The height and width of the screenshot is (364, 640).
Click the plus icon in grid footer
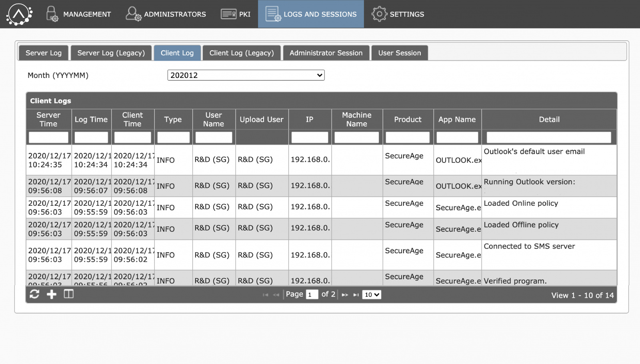52,294
